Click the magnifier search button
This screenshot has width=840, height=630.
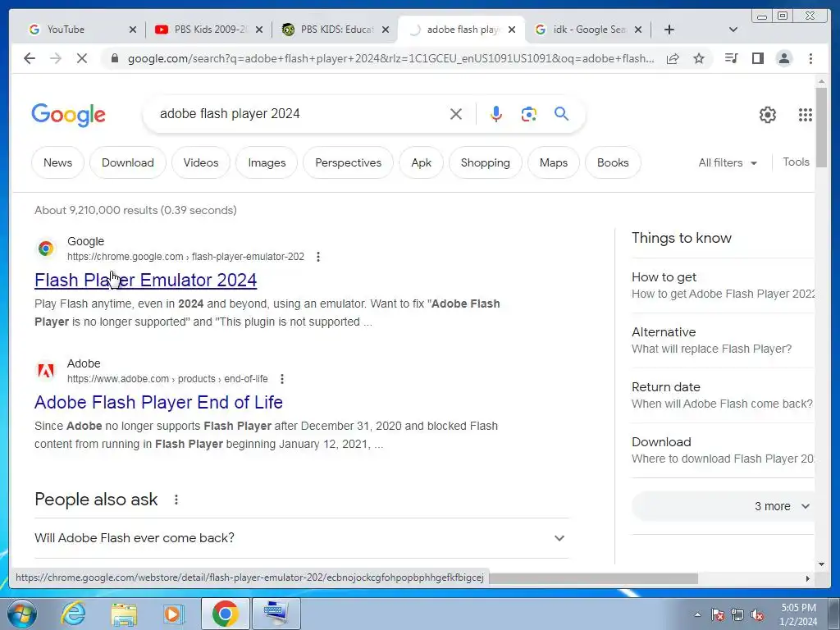(x=561, y=113)
